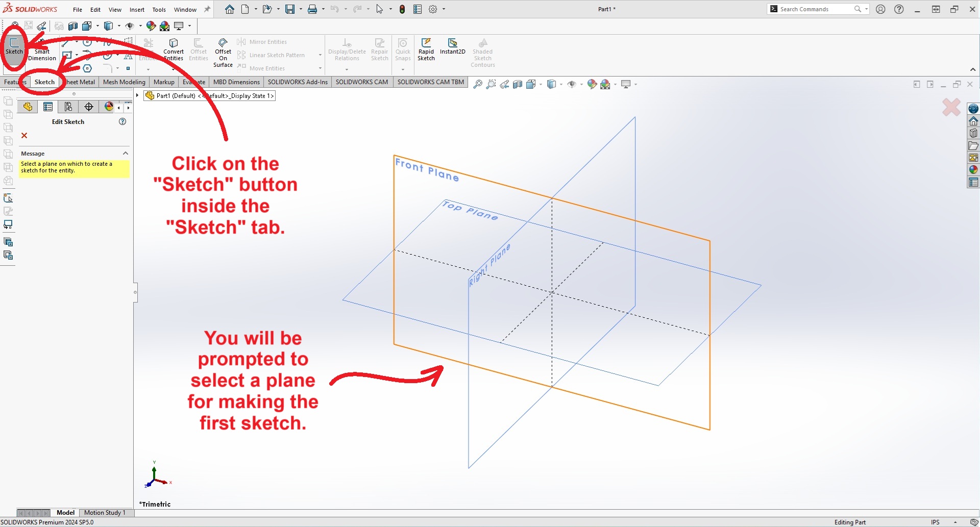The height and width of the screenshot is (527, 980).
Task: Expand the Part1 flyout feature tree arrow
Action: point(137,95)
